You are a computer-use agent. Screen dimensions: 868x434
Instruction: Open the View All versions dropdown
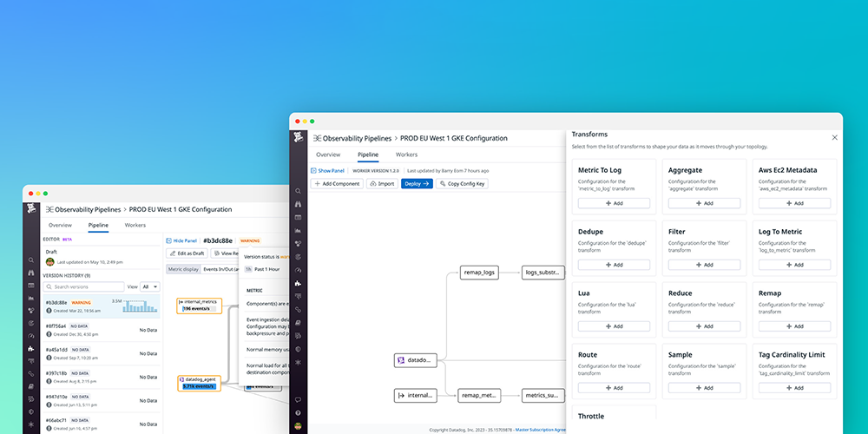pos(149,286)
